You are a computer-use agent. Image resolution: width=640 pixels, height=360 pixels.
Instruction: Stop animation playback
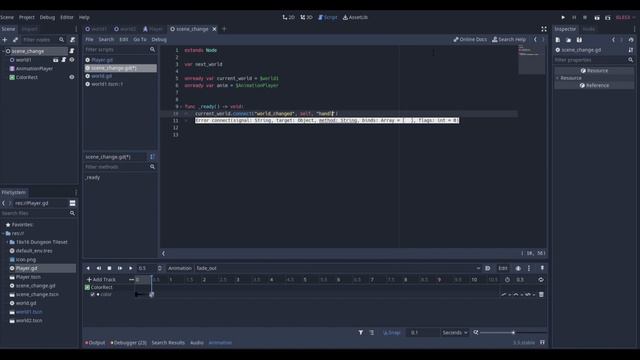coord(109,268)
